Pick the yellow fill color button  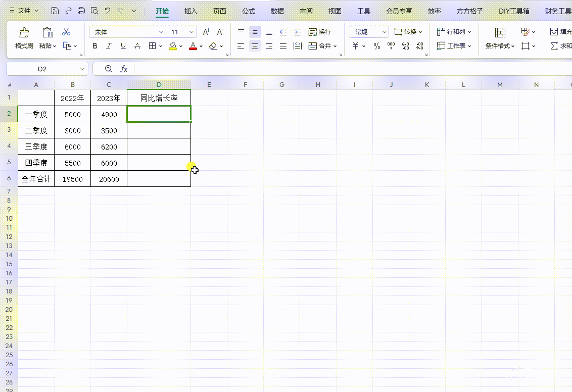click(173, 46)
